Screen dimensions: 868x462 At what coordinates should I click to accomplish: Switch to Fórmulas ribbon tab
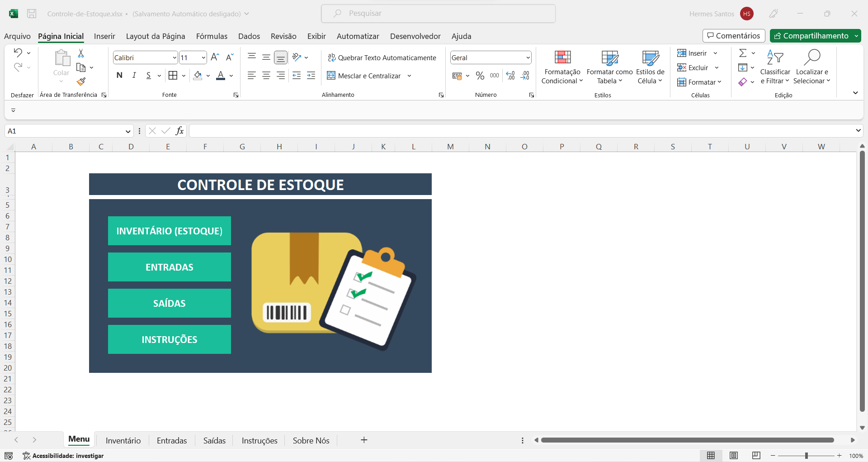212,36
